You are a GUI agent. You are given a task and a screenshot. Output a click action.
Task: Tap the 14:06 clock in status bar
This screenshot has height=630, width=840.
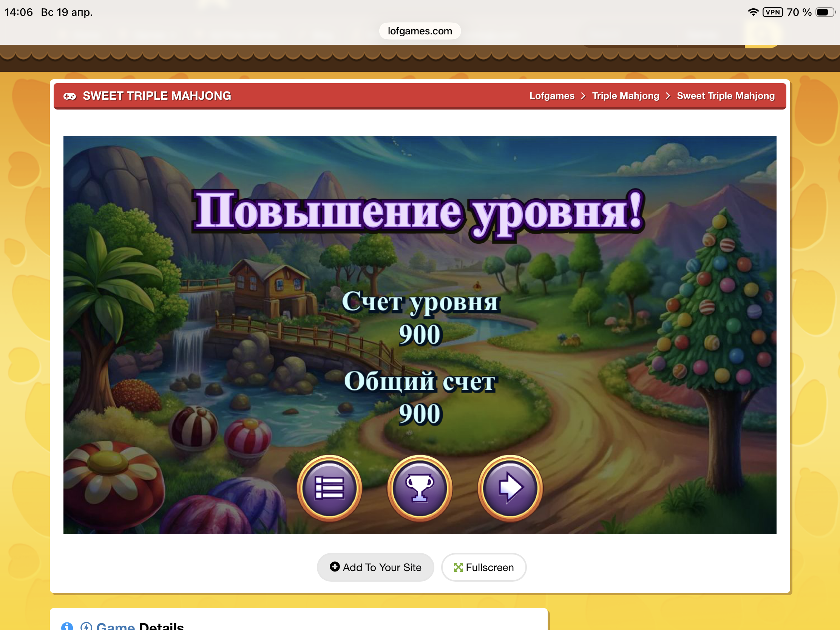coord(19,12)
